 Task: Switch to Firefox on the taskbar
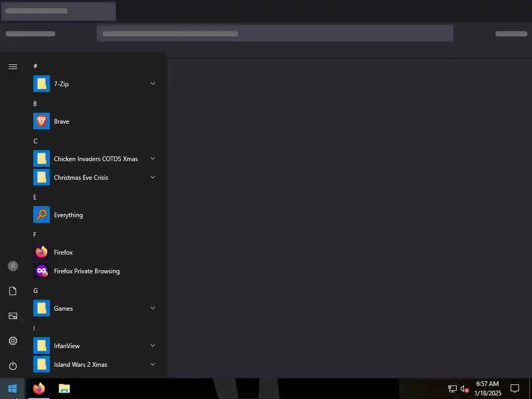coord(39,389)
